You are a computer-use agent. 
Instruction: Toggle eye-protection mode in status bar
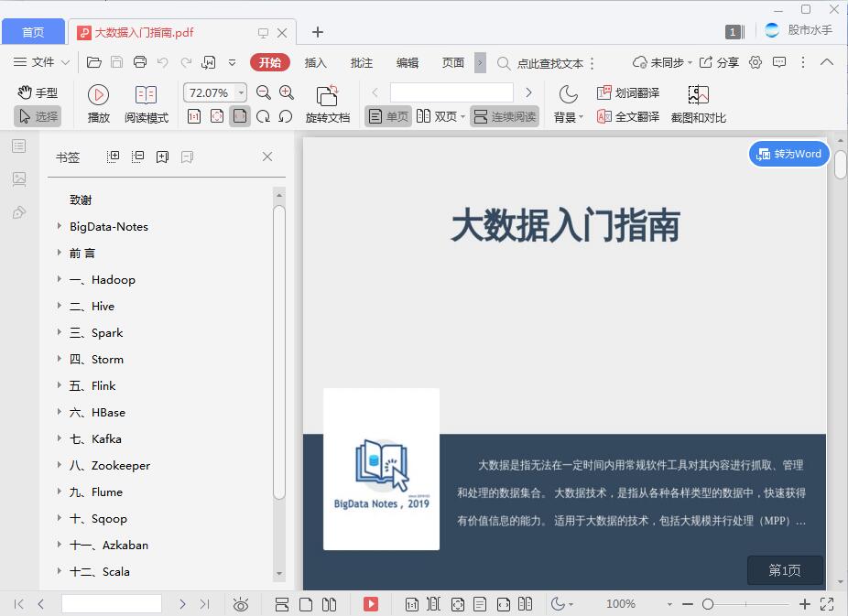(241, 604)
